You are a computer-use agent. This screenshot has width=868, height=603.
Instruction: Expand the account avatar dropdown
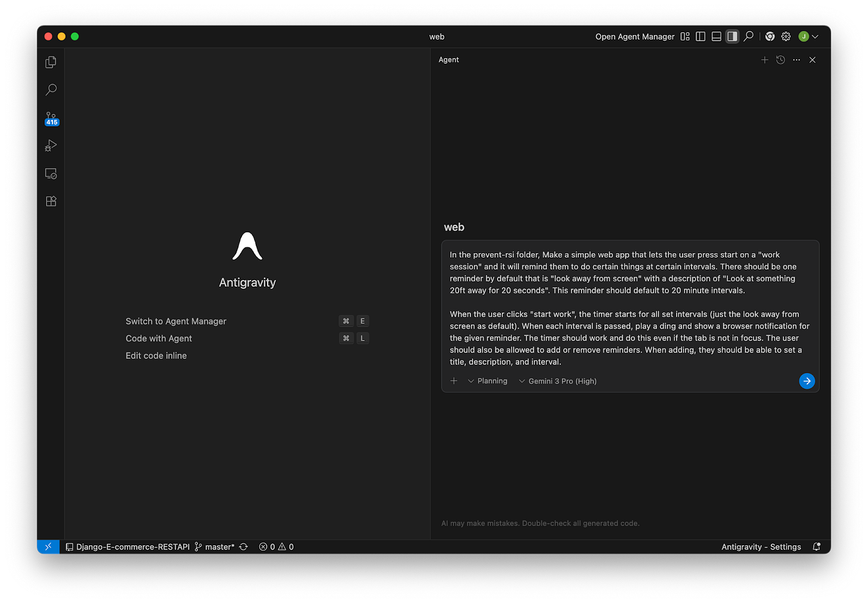[808, 36]
